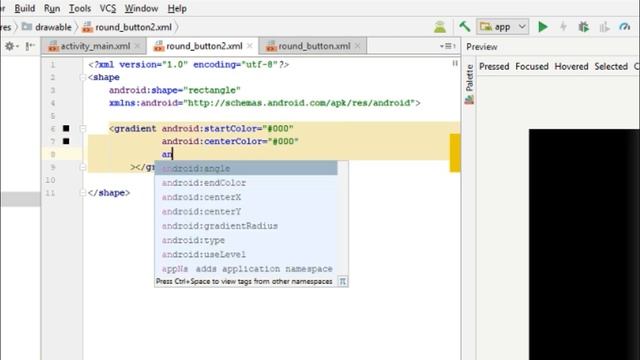Click the closing </shape> tag
640x360 pixels.
[109, 193]
